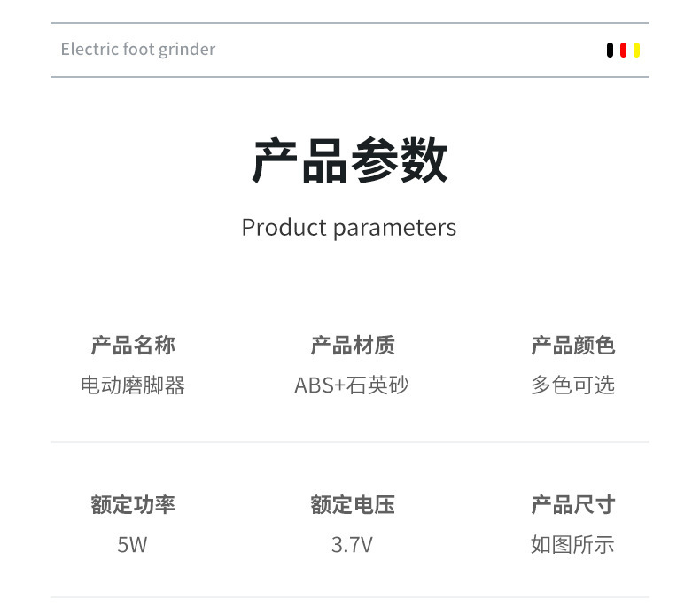Select the 额定功率 label
The image size is (700, 615).
pos(133,504)
